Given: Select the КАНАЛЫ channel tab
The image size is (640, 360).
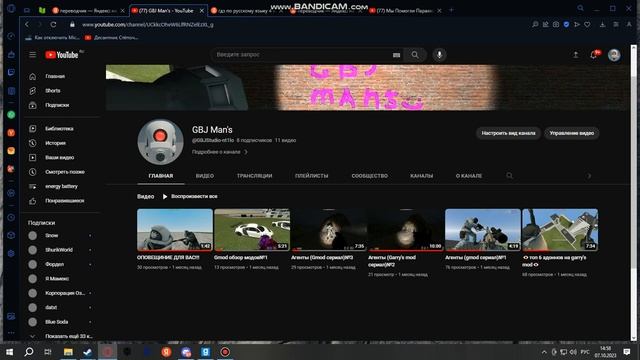Looking at the screenshot, I should click(x=422, y=176).
